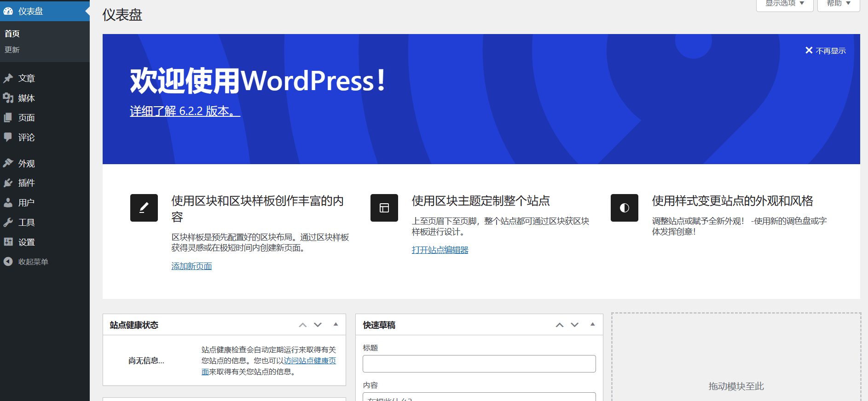The width and height of the screenshot is (868, 401).
Task: Move 快速草稿 panel down with chevron
Action: (575, 325)
